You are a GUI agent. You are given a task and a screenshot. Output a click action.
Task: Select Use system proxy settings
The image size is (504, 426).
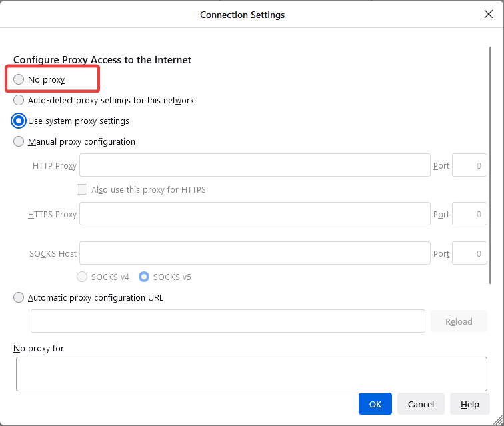19,121
